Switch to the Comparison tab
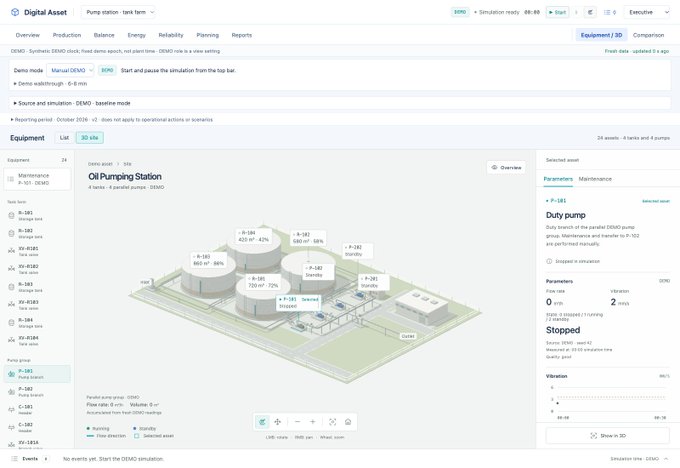The image size is (680, 468). coord(648,35)
